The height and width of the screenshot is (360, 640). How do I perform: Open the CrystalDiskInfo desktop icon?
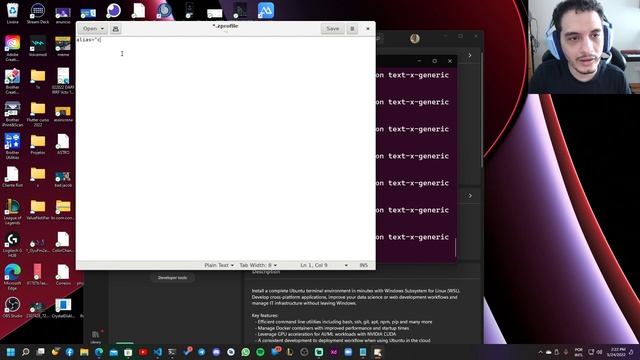(x=63, y=307)
